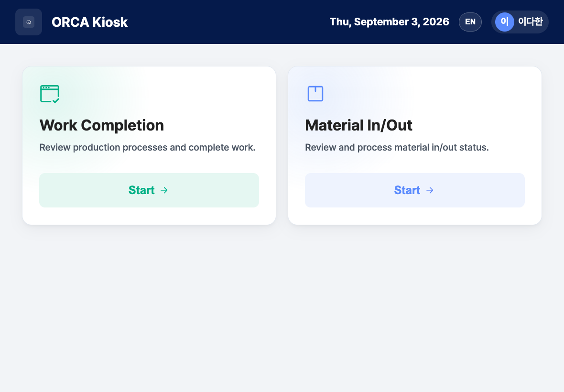Viewport: 564px width, 392px height.
Task: Select the Material In/Out heading
Action: [358, 125]
